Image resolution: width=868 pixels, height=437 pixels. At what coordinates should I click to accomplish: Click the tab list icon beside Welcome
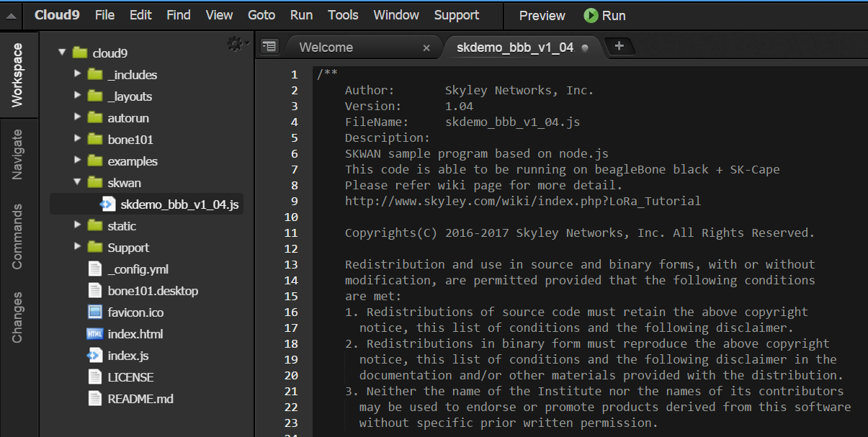click(269, 47)
